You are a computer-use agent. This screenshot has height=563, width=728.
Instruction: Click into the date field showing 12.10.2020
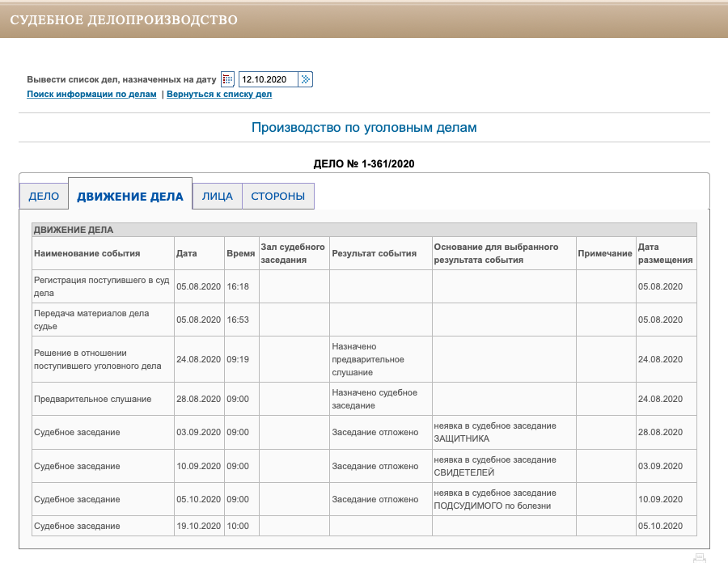[x=268, y=79]
